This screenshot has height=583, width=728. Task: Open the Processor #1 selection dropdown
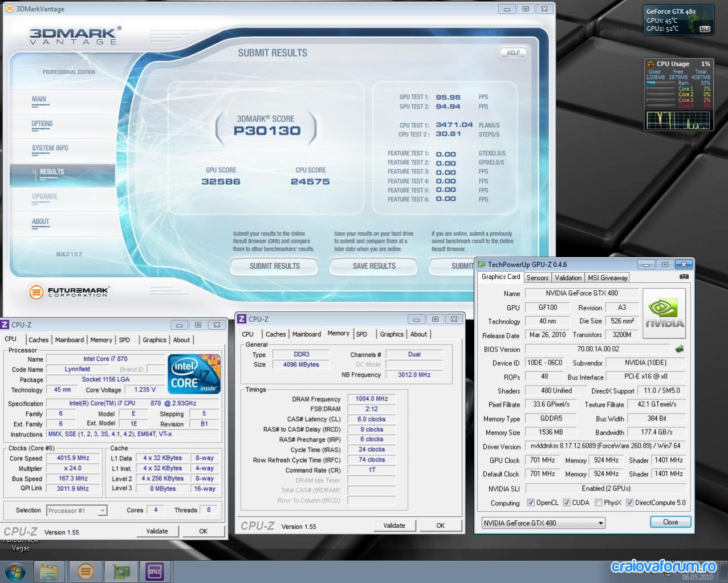coord(76,511)
